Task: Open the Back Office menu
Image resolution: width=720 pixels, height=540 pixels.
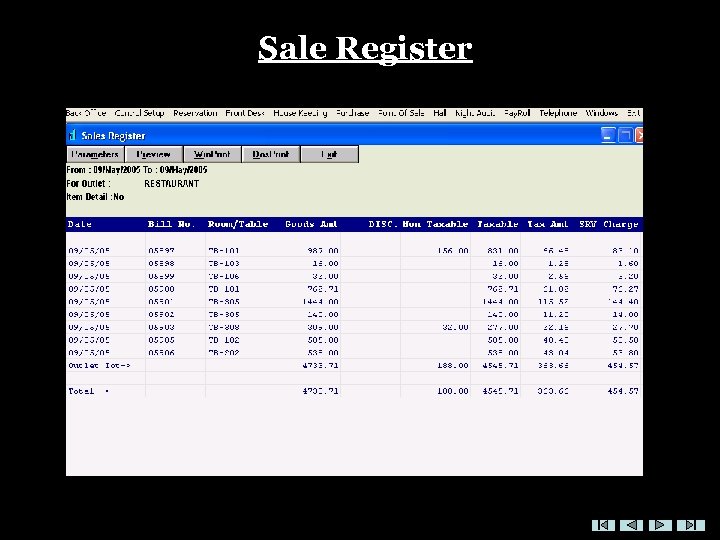Action: point(86,113)
